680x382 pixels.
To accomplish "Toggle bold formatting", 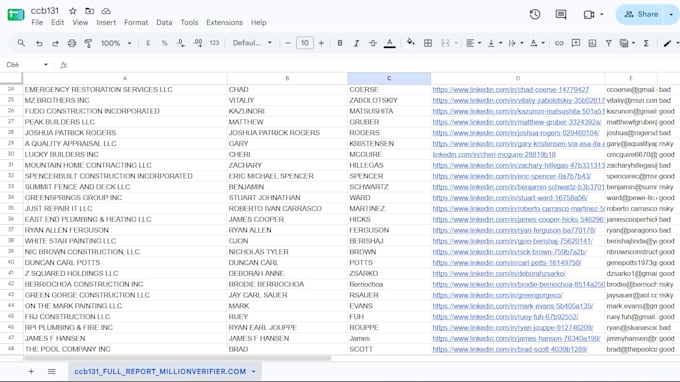I will (340, 43).
